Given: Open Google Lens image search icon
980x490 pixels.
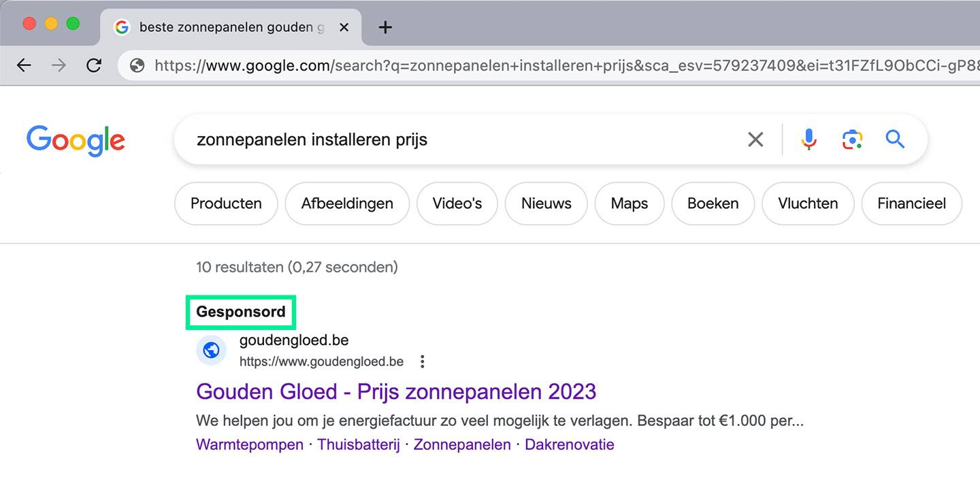Looking at the screenshot, I should 852,140.
